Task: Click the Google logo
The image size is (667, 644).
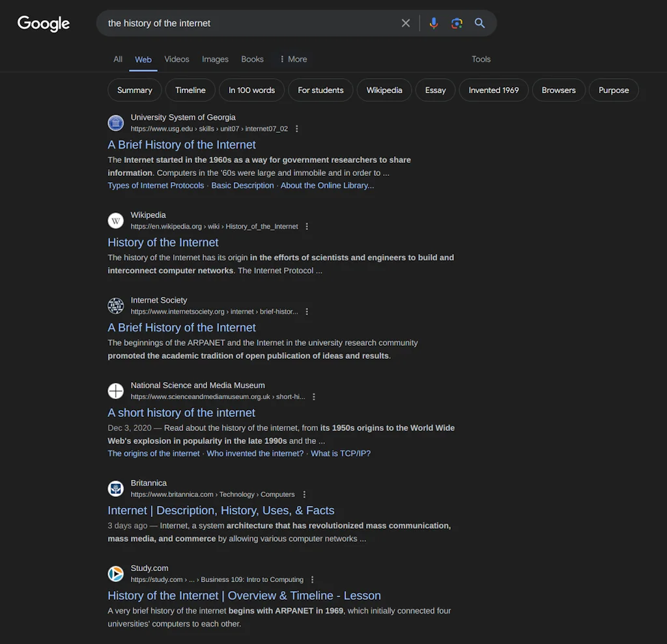Action: point(43,23)
